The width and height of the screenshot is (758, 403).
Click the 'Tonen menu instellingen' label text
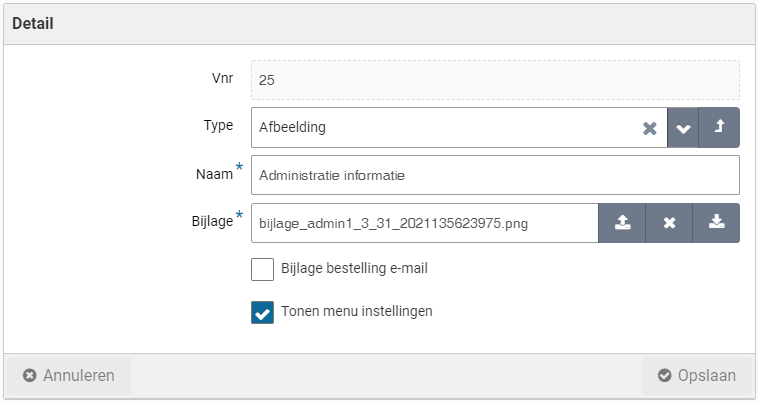(357, 311)
